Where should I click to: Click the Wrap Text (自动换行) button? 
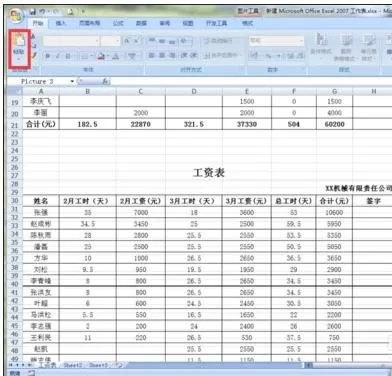tap(218, 41)
